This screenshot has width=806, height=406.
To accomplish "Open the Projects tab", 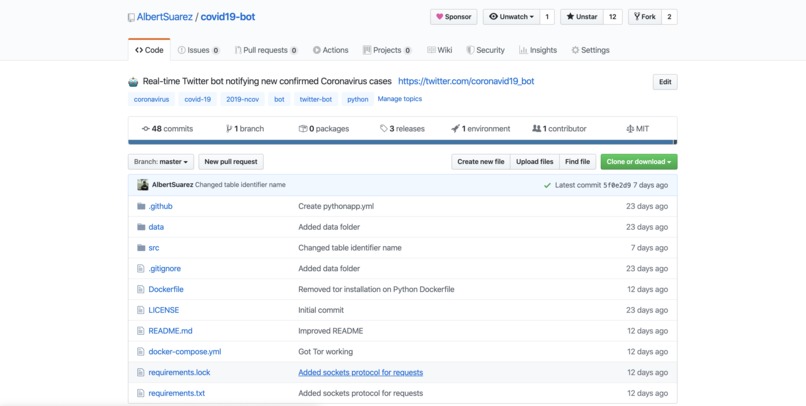I will coord(387,50).
